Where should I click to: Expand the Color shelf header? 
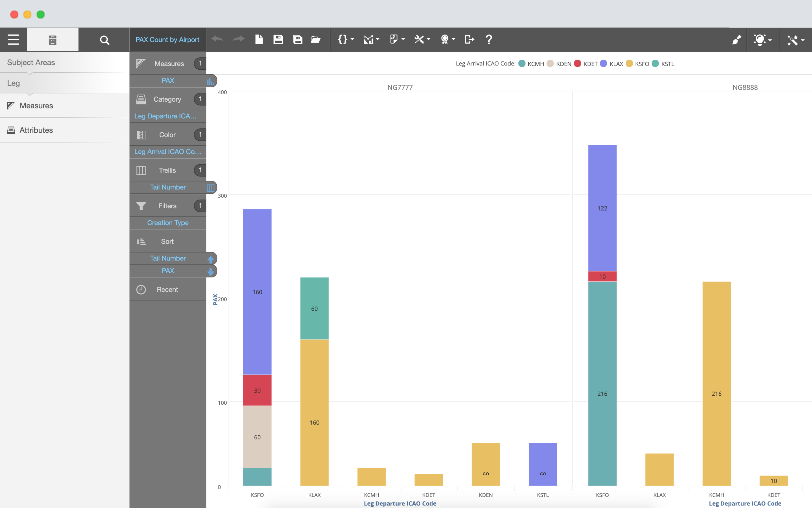click(x=168, y=135)
